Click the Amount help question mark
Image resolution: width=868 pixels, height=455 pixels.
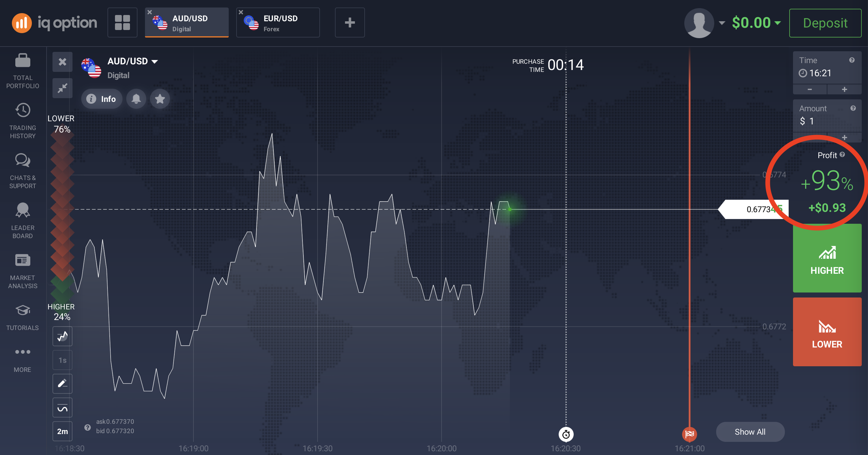click(853, 108)
